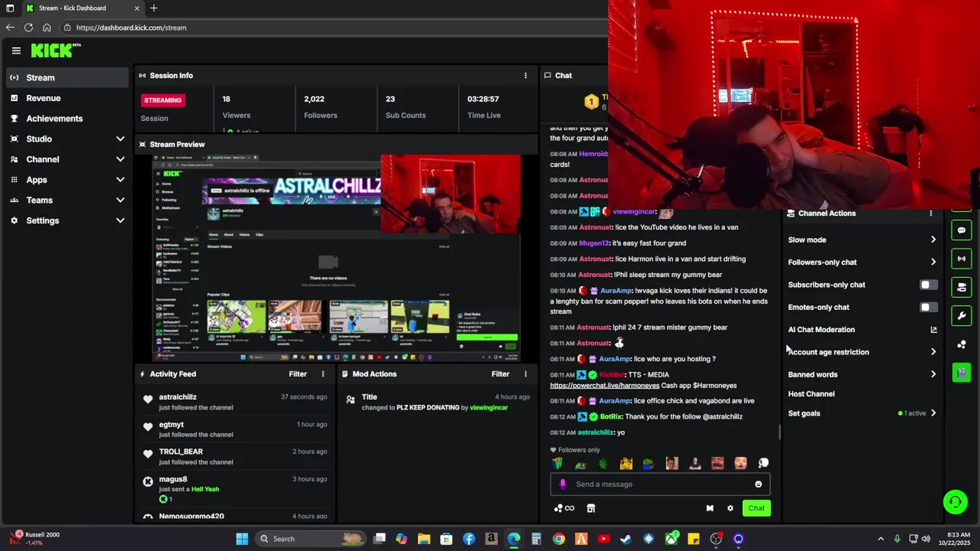Open Set goals arrow
980x551 pixels.
pos(933,413)
